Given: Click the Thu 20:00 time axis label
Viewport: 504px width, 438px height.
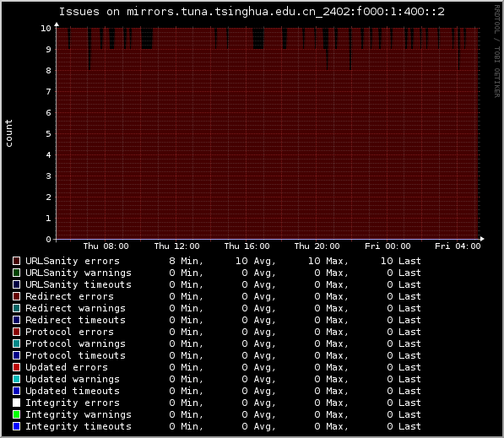Looking at the screenshot, I should (317, 246).
